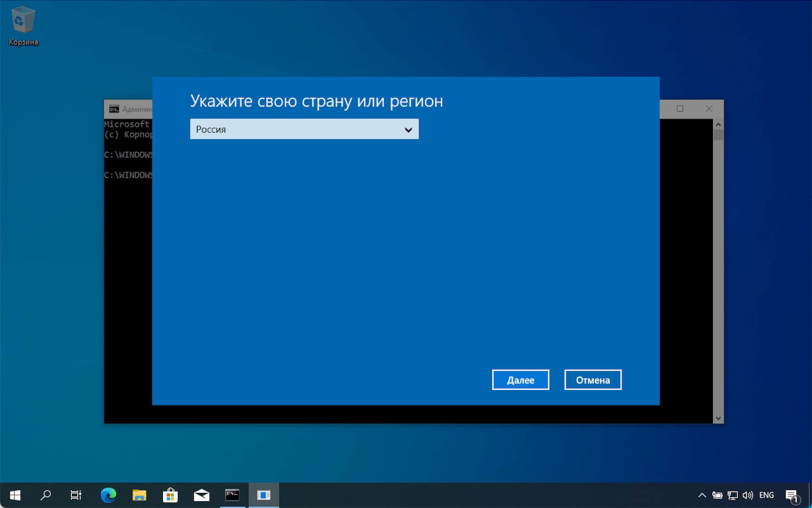This screenshot has width=812, height=508.
Task: Check battery status in the system tray
Action: [717, 494]
